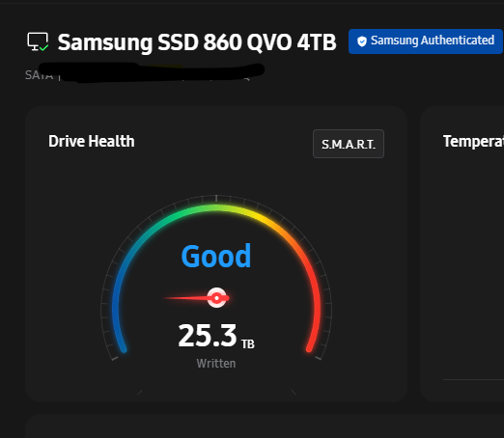This screenshot has height=438, width=504.
Task: Click the Samsung Authenticated badge
Action: click(x=426, y=41)
